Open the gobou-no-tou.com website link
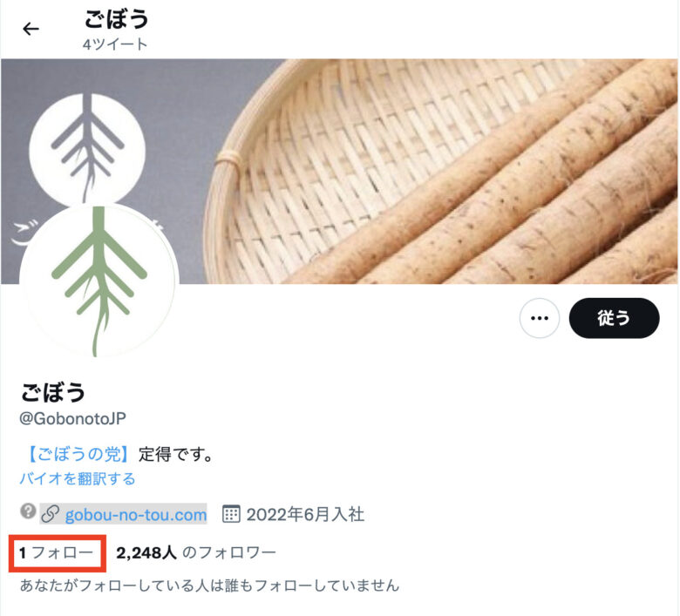 136,515
